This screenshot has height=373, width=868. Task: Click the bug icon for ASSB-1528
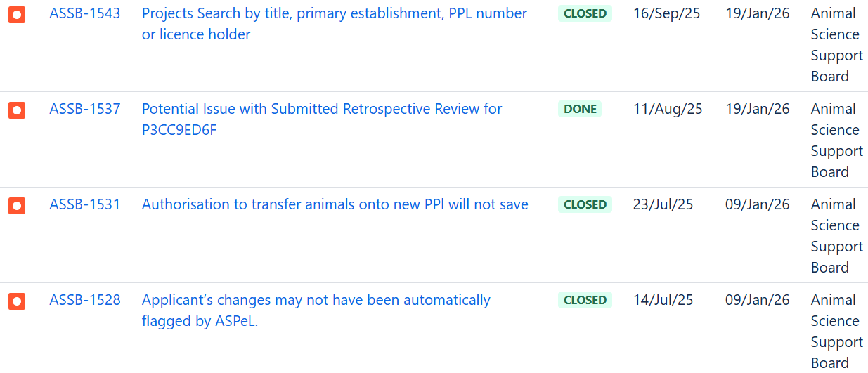coord(17,301)
